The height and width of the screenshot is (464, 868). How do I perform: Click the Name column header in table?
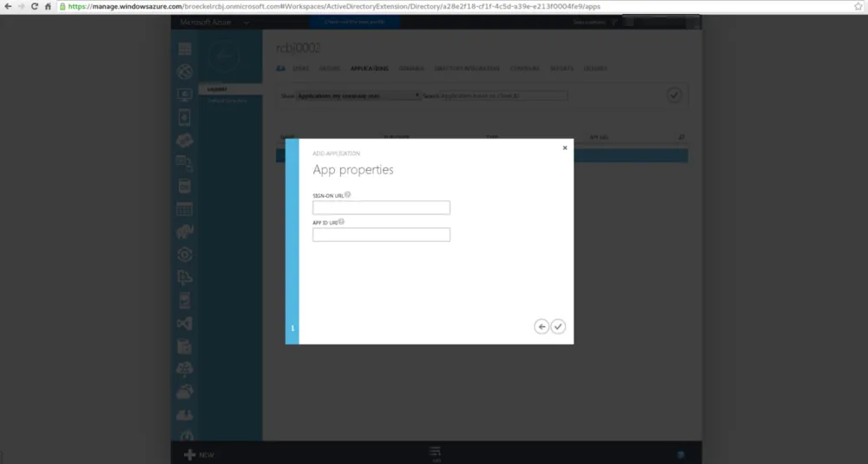287,137
